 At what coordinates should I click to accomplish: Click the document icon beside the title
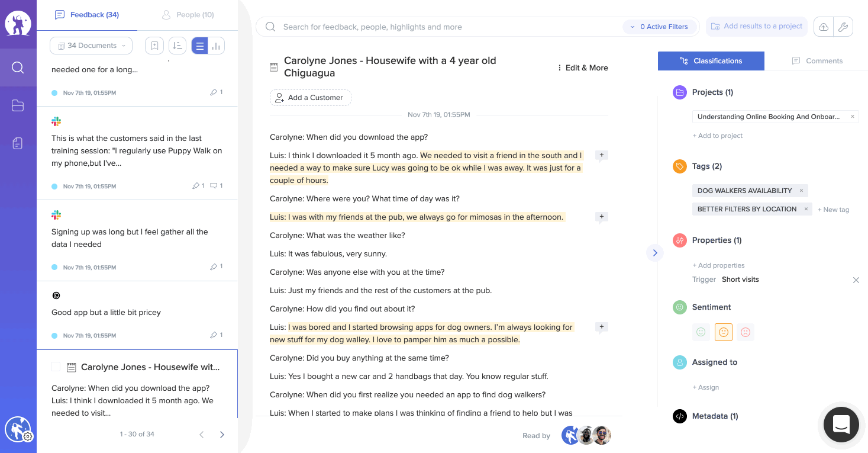(x=274, y=68)
